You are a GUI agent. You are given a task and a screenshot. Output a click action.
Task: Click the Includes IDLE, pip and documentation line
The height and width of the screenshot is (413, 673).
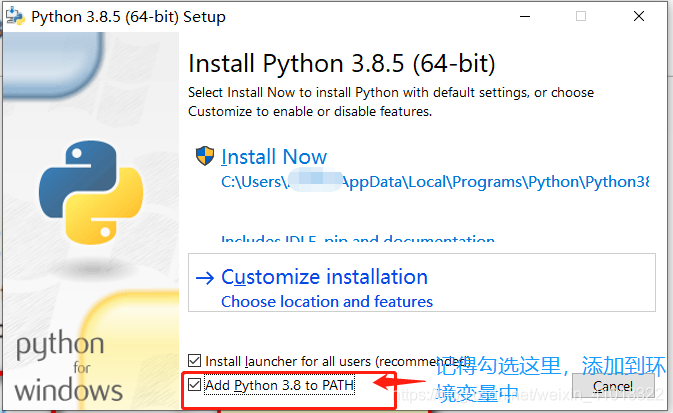click(x=358, y=241)
